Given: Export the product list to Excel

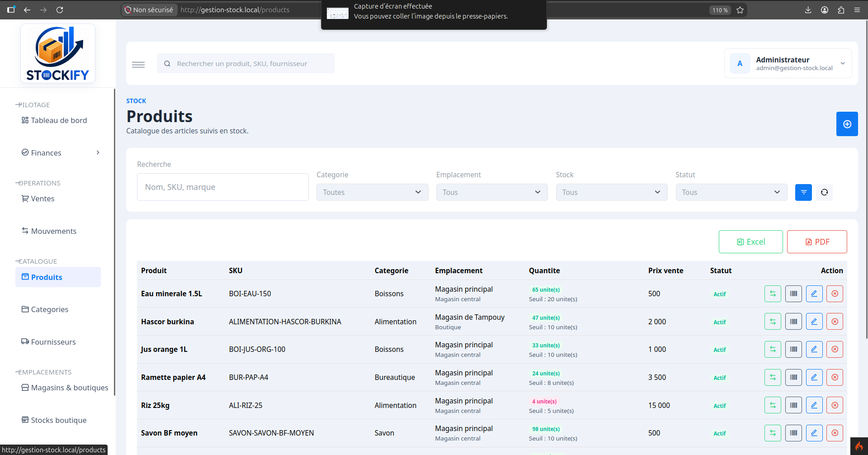Looking at the screenshot, I should (750, 242).
